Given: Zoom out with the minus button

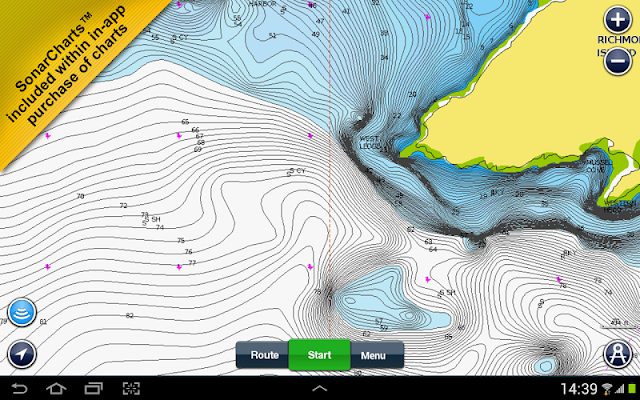Looking at the screenshot, I should (x=618, y=61).
